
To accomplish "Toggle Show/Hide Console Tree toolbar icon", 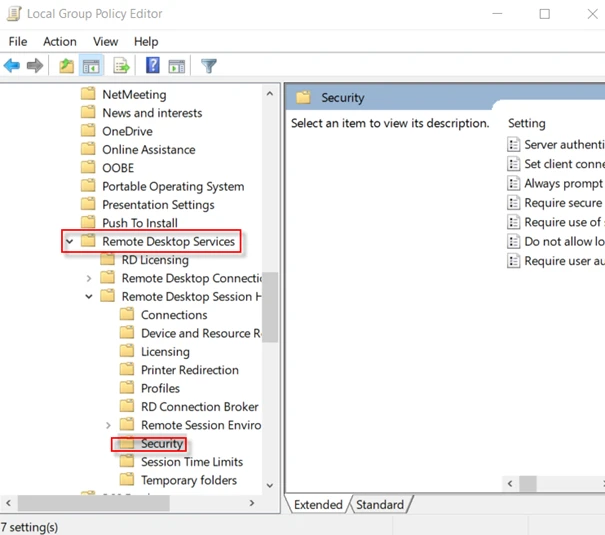I will pos(91,66).
